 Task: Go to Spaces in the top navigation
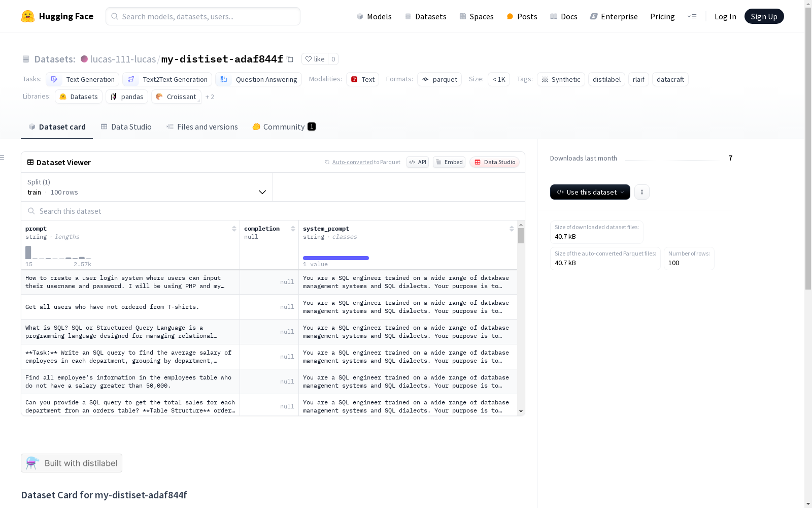click(x=476, y=16)
